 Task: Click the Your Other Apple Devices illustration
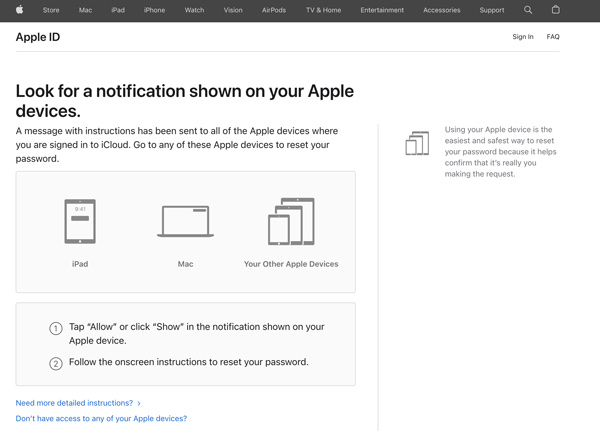click(x=291, y=221)
